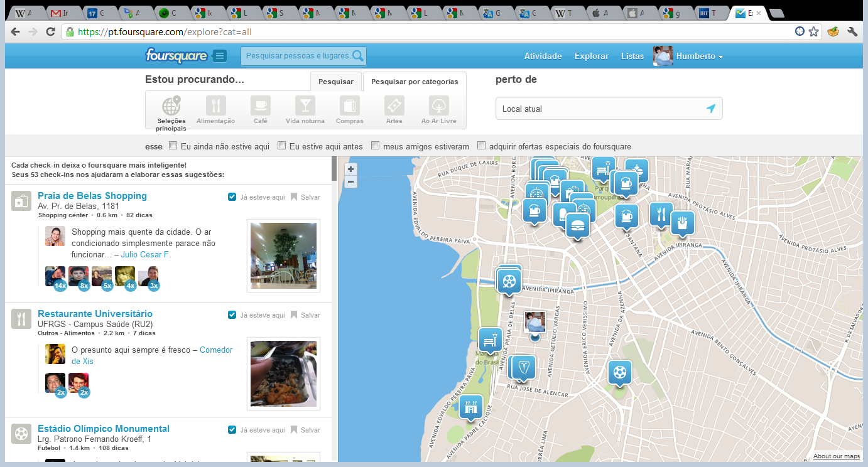Open Explorar in the top navigation
The width and height of the screenshot is (868, 467).
click(x=592, y=56)
